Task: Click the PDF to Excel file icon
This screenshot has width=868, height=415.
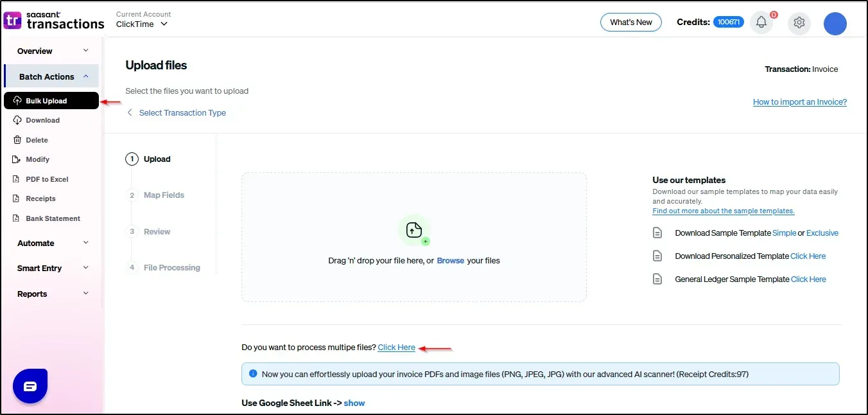Action: (x=17, y=179)
